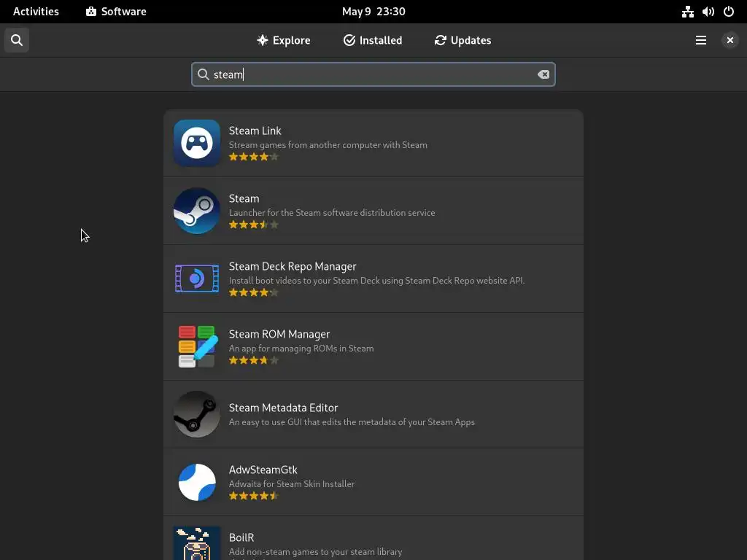The image size is (747, 560).
Task: Click the BoilR app icon
Action: [x=197, y=542]
